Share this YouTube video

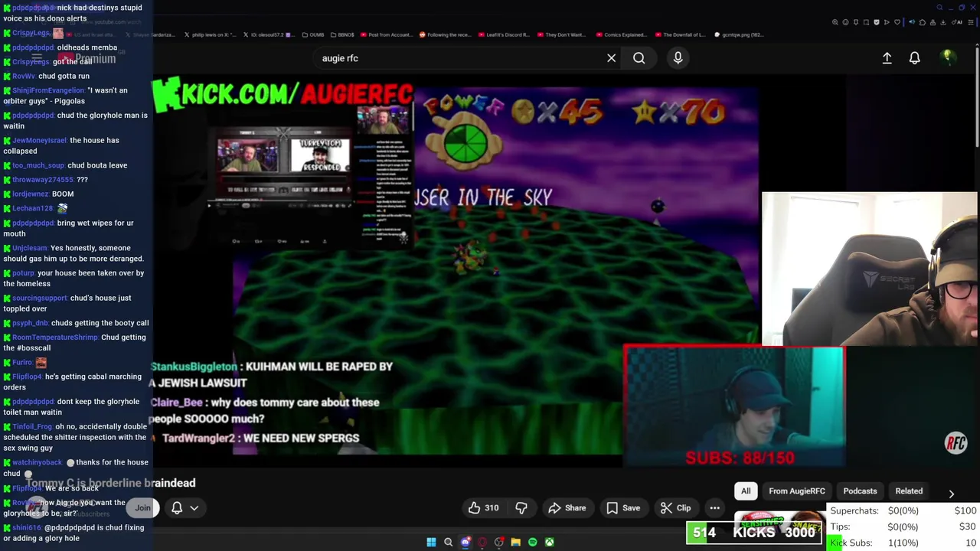tap(567, 507)
